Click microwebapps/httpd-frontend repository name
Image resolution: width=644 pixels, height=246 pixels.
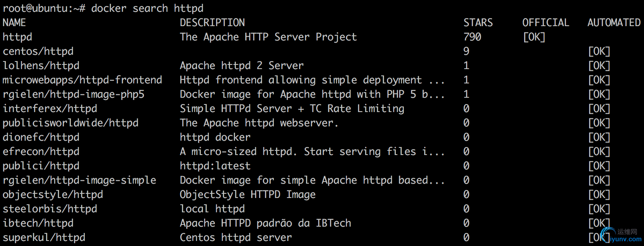coord(82,80)
